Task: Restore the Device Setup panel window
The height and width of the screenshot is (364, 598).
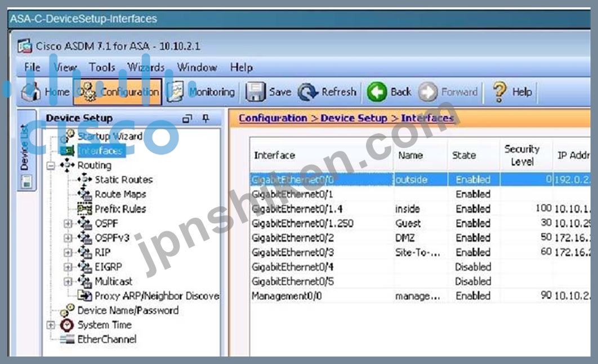Action: (187, 119)
